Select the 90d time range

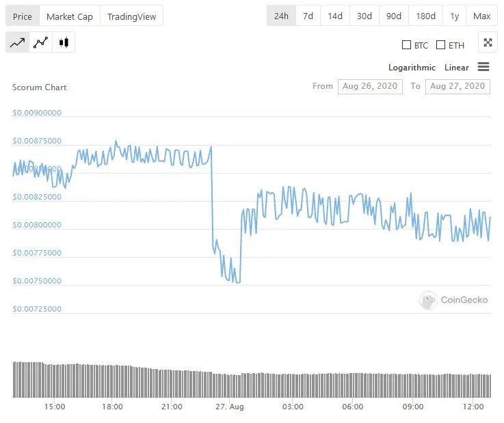(x=394, y=16)
